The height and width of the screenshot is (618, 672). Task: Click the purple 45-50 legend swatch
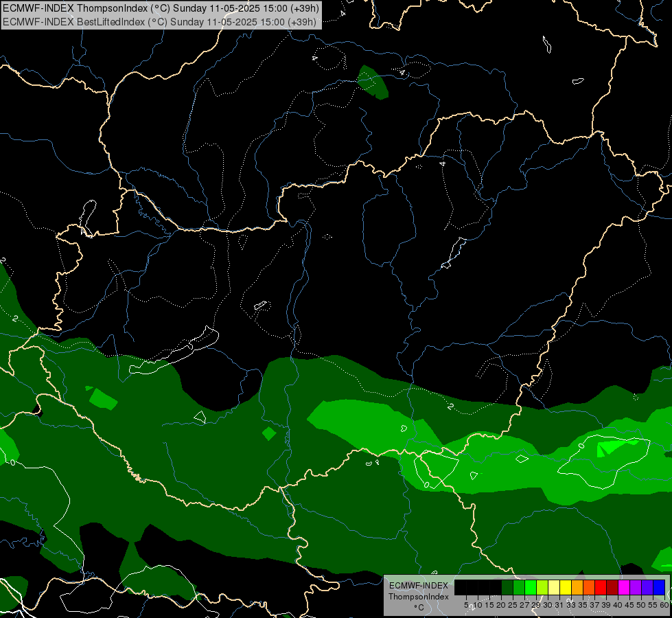[636, 587]
